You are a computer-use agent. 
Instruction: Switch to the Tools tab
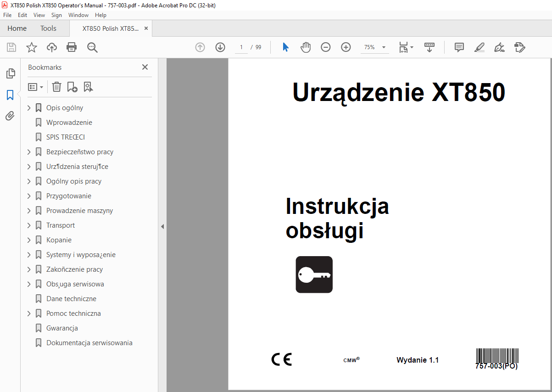click(48, 28)
